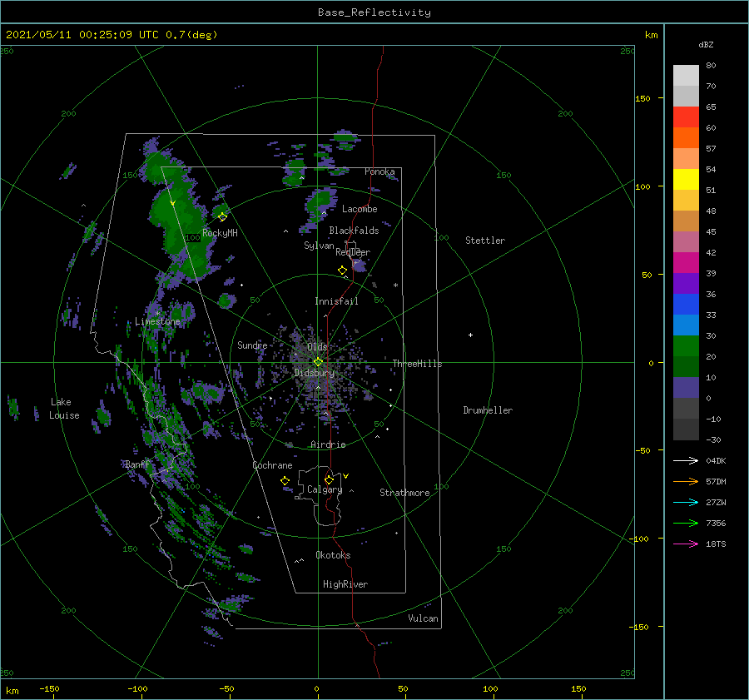
Task: Click the Vulcan town label
Action: (423, 618)
